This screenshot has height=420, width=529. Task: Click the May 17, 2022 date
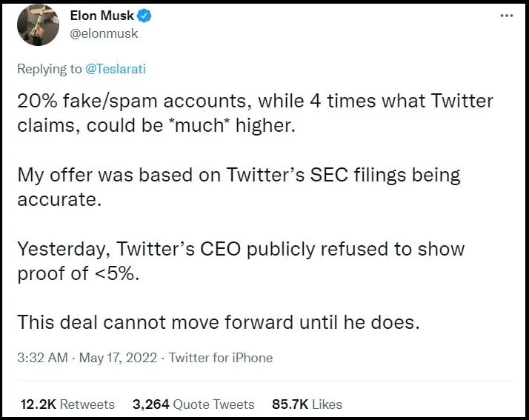[116, 358]
